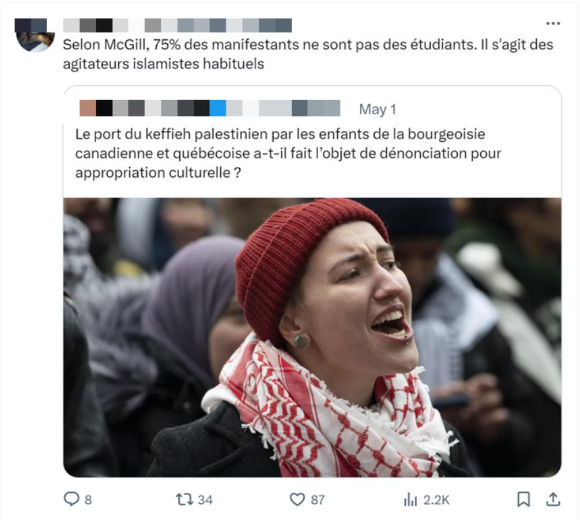The image size is (580, 520).
Task: Open the protester photo in quoted tweet
Action: coord(312,337)
